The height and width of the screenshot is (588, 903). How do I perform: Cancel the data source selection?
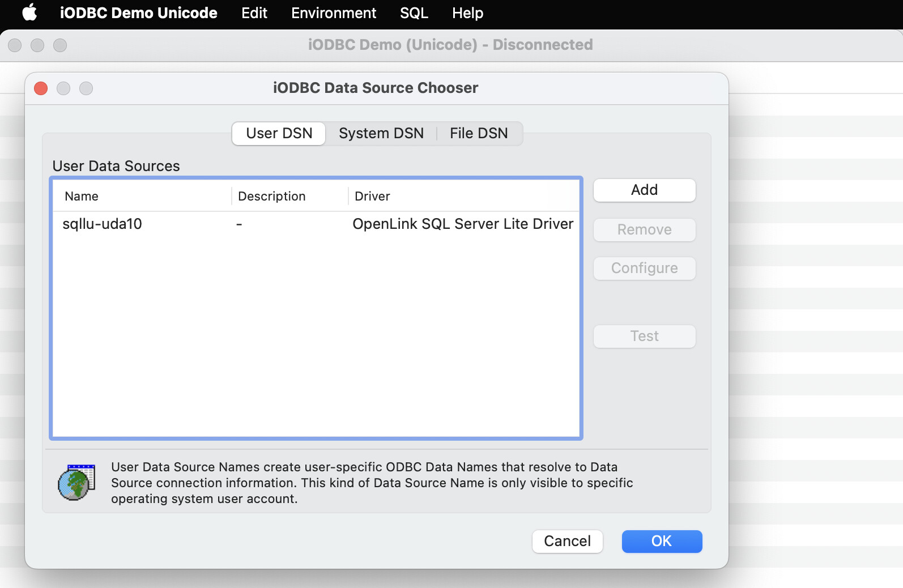[x=567, y=541]
